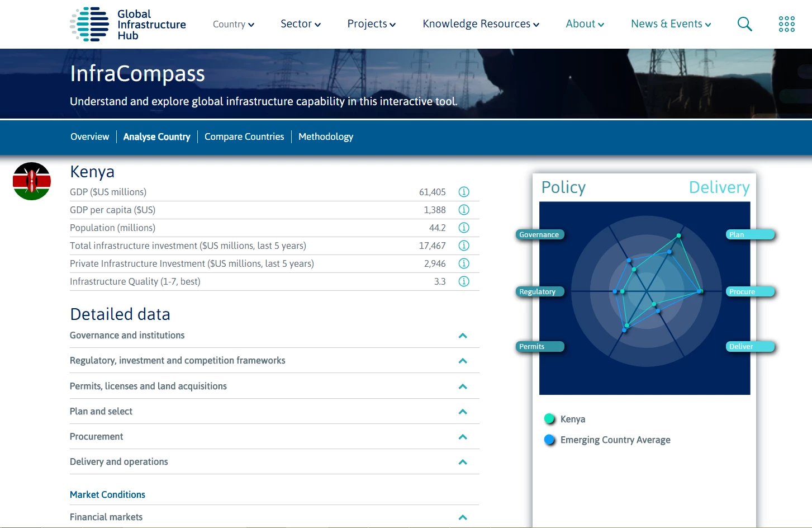This screenshot has height=528, width=812.
Task: Click the Global Infrastructure Hub logo
Action: (x=128, y=24)
